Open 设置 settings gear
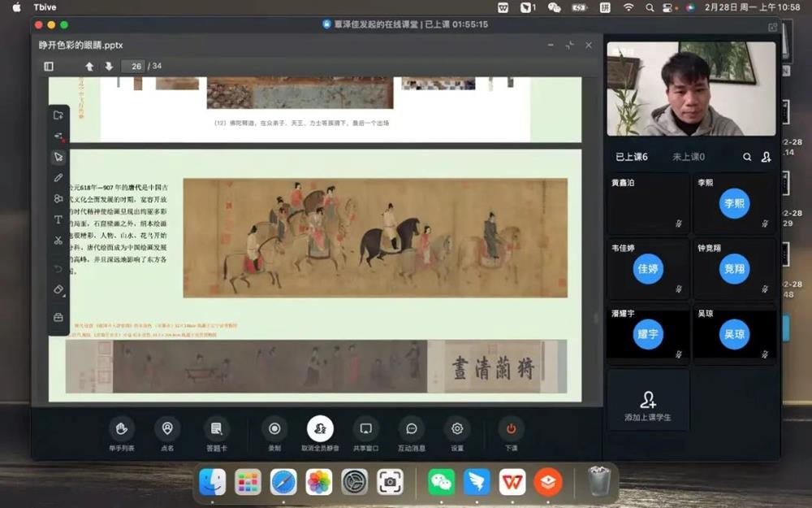 pyautogui.click(x=456, y=434)
